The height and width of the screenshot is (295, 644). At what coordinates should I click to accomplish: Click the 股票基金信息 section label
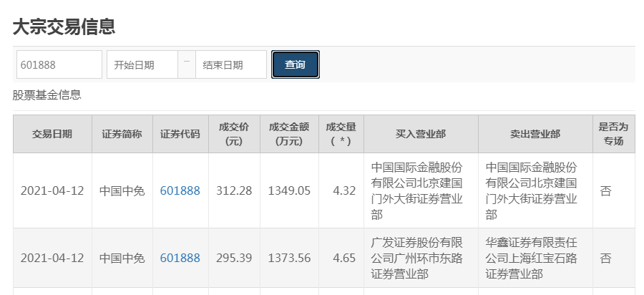tap(47, 95)
